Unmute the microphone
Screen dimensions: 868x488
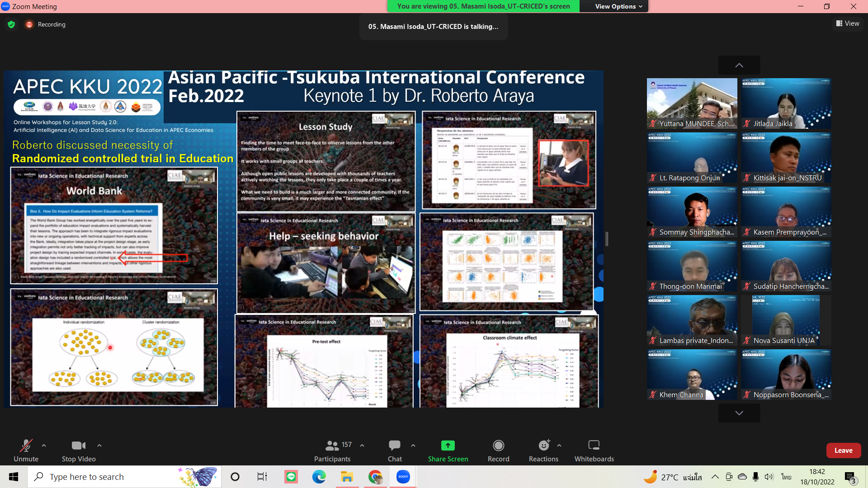(x=26, y=446)
